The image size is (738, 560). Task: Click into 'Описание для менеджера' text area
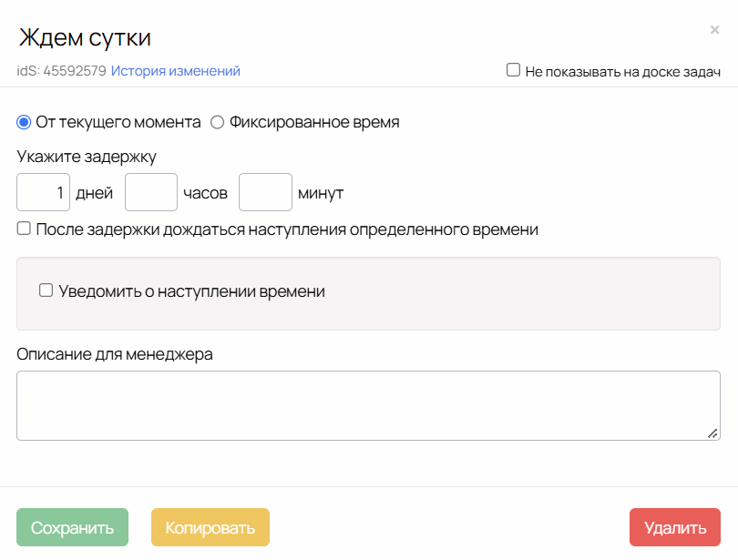(368, 405)
